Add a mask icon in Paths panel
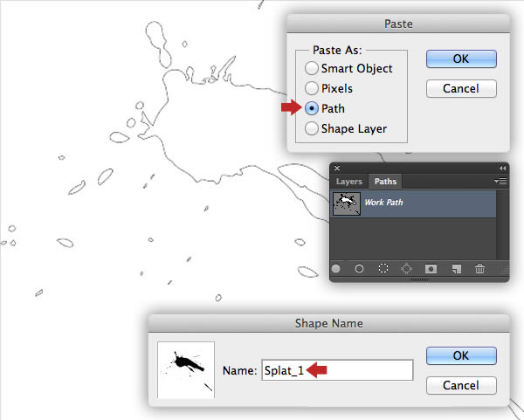 431,269
